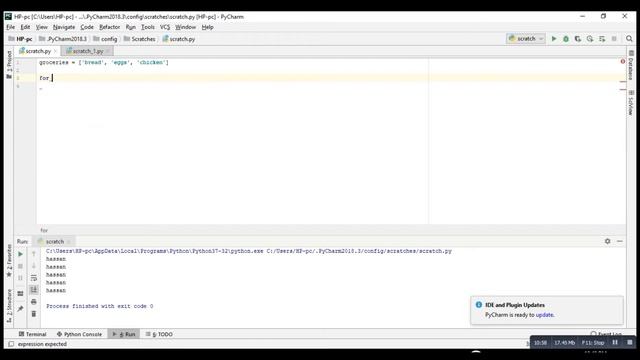
Task: Click 'Process finished with exit code 0' text
Action: coord(100,306)
